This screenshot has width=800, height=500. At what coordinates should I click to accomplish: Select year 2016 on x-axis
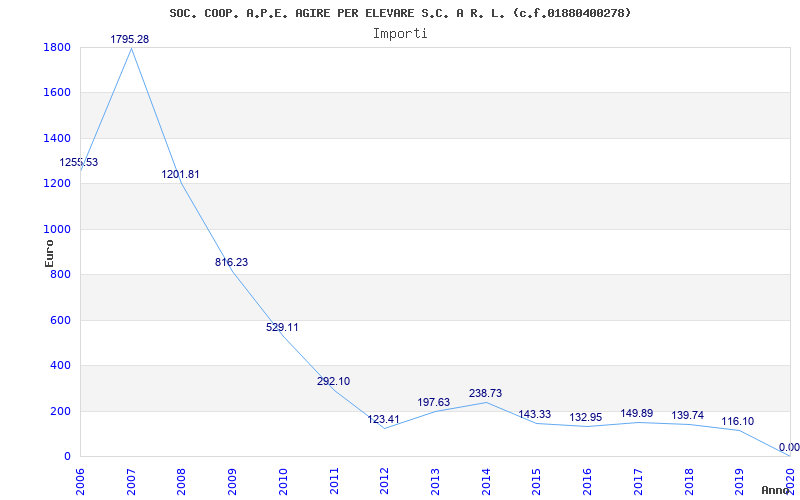pos(587,481)
